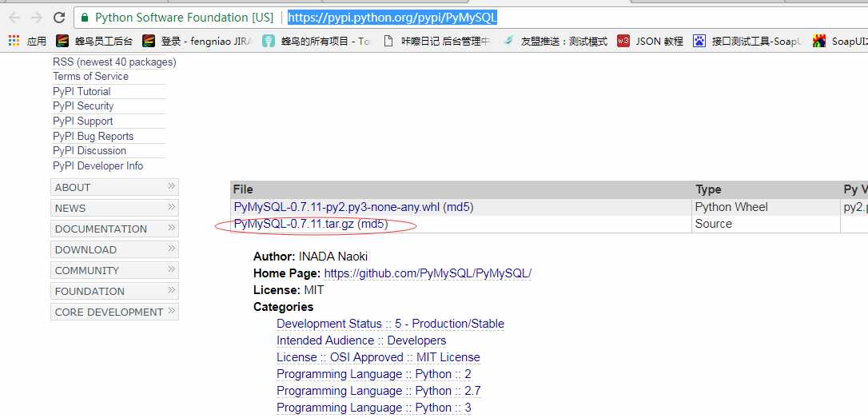Open 接口测试工具-SoapUI bookmark
Viewport: 868px width, 418px height.
pyautogui.click(x=747, y=41)
